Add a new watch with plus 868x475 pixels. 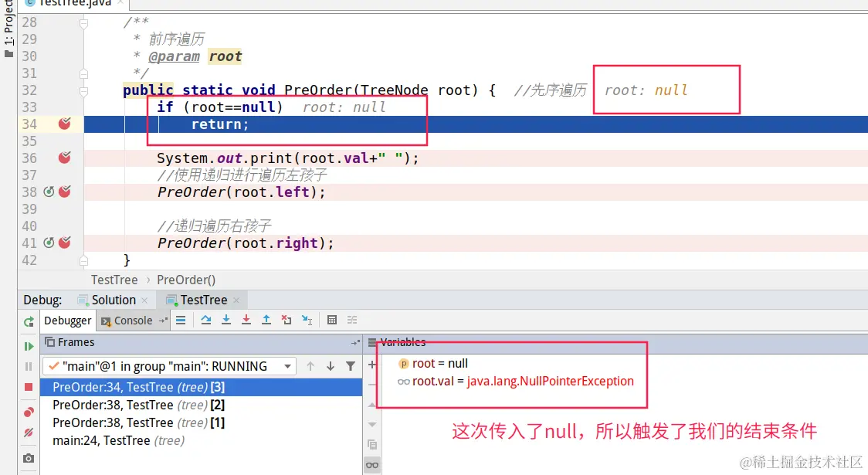(372, 365)
